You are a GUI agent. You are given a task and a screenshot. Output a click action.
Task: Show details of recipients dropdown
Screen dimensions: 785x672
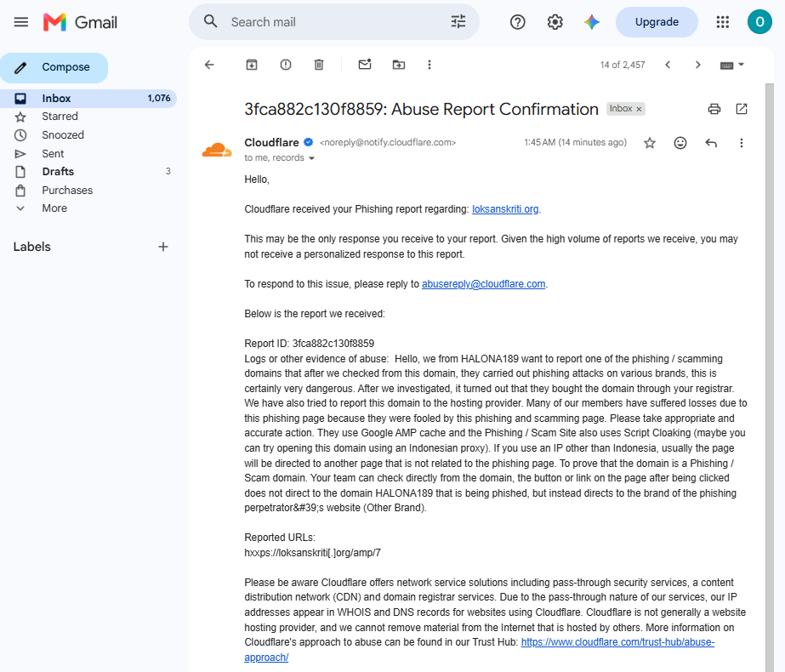[x=311, y=158]
